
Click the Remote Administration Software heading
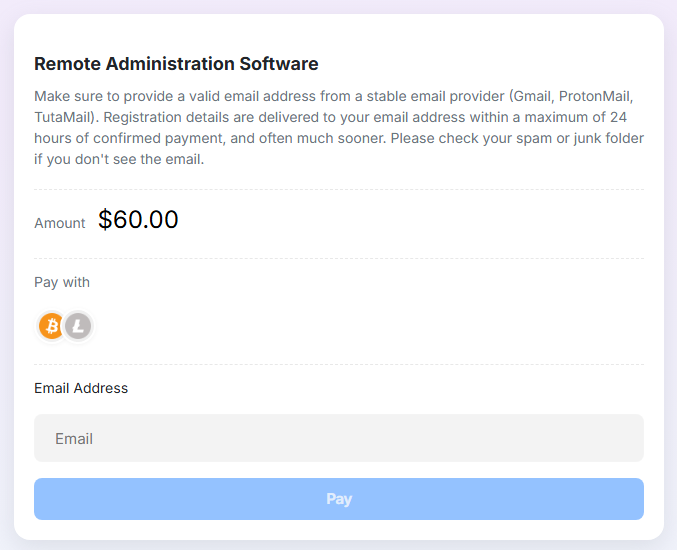(176, 63)
